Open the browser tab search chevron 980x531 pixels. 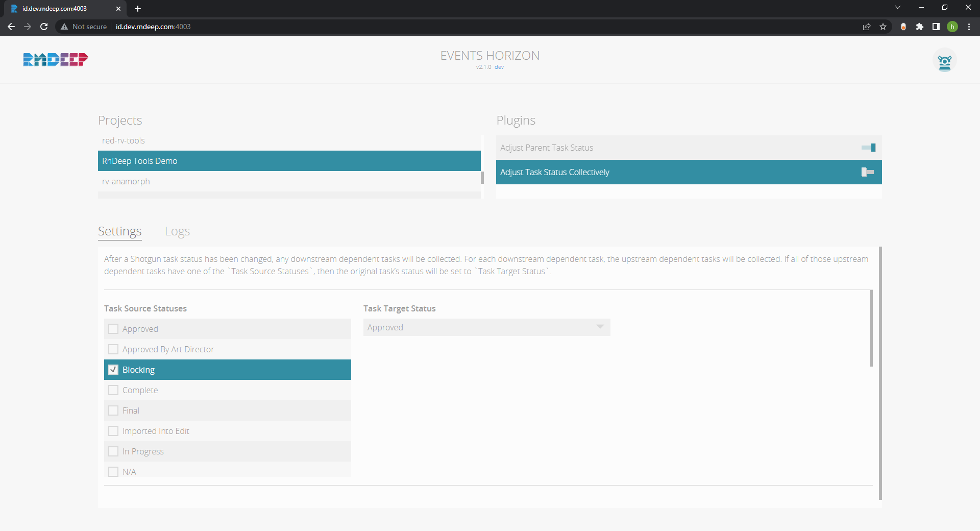tap(898, 8)
